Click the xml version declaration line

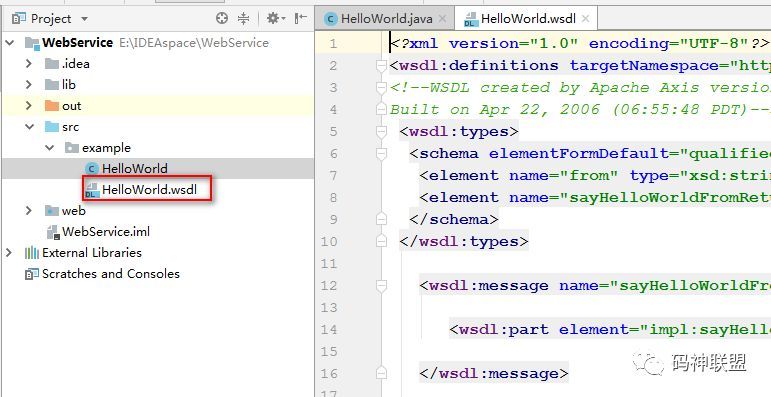click(x=580, y=43)
